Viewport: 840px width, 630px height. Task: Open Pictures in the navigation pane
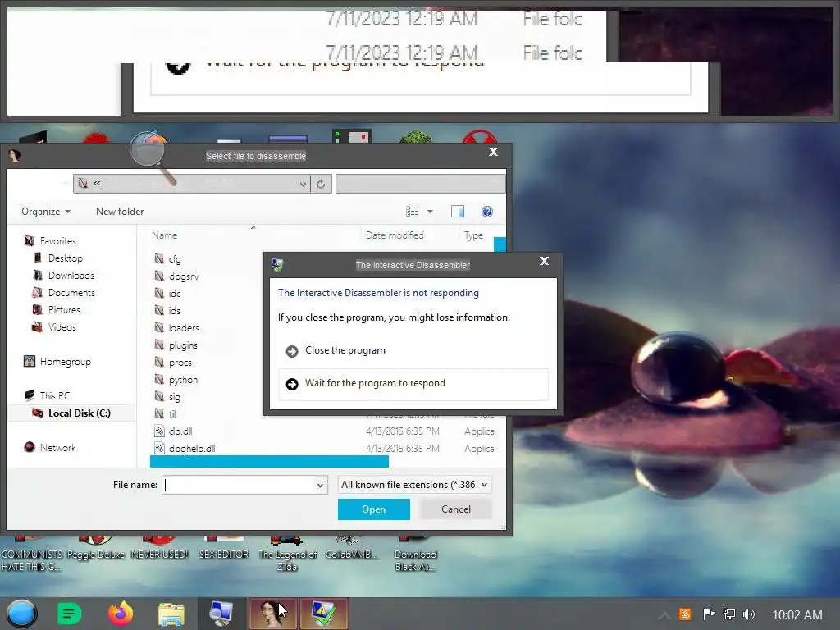click(64, 309)
